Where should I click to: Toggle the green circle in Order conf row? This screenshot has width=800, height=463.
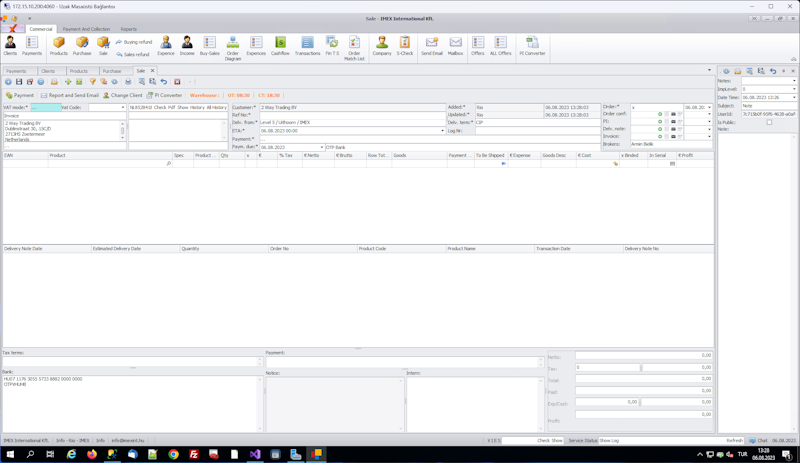point(660,114)
